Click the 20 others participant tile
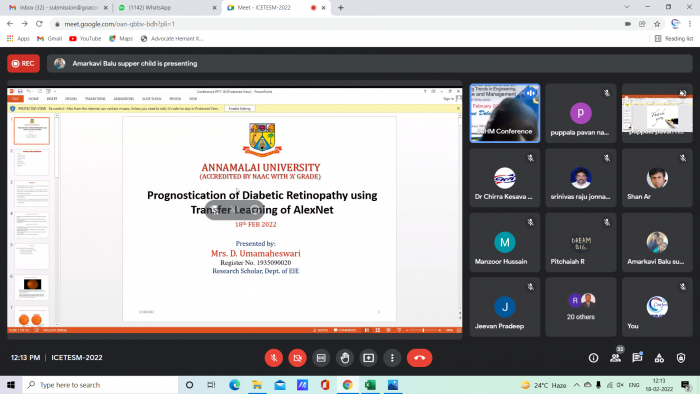The image size is (700, 394). [580, 307]
